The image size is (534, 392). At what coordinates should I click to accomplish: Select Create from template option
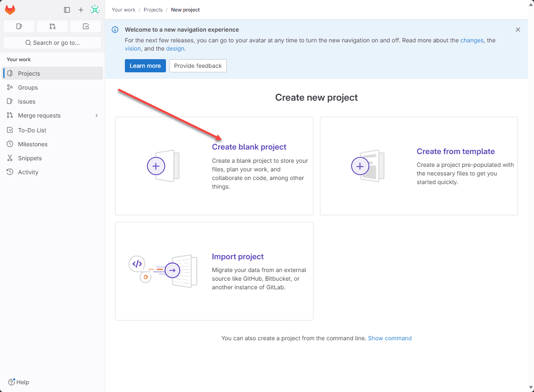456,152
